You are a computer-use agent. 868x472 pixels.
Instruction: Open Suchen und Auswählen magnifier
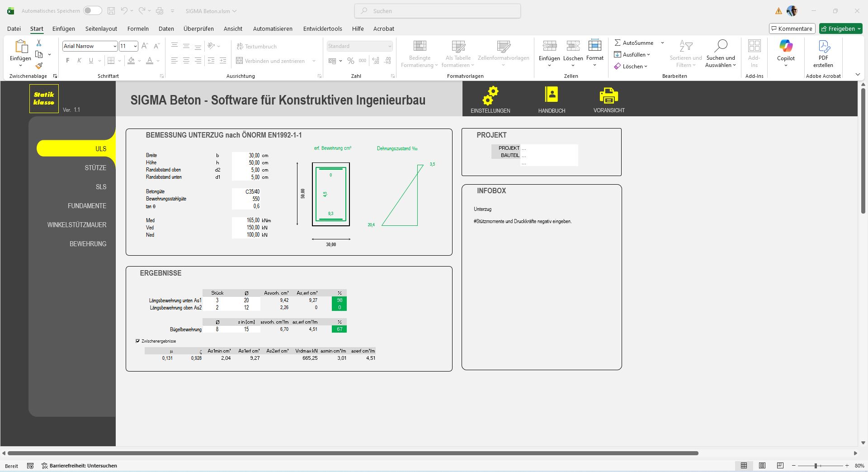[x=721, y=46]
